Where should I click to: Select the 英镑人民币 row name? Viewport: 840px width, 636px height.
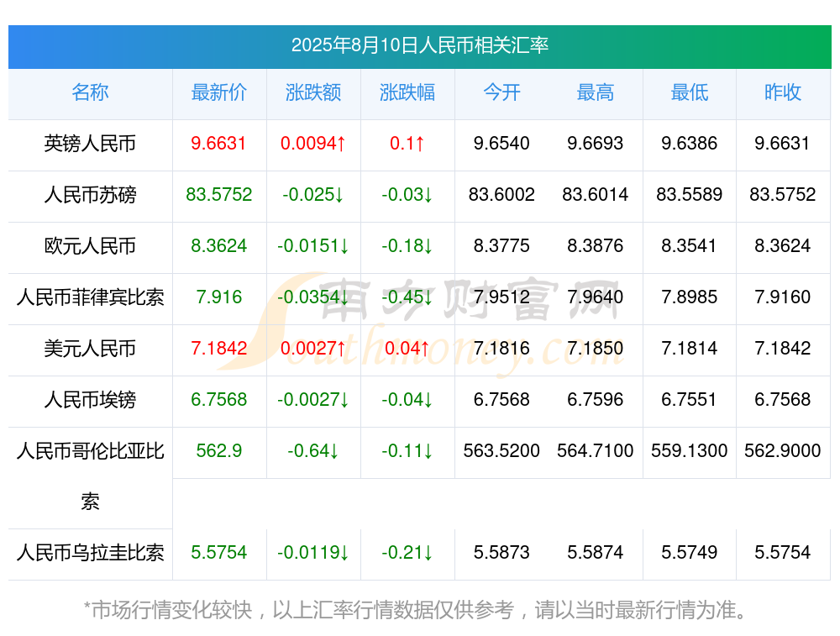[x=90, y=144]
